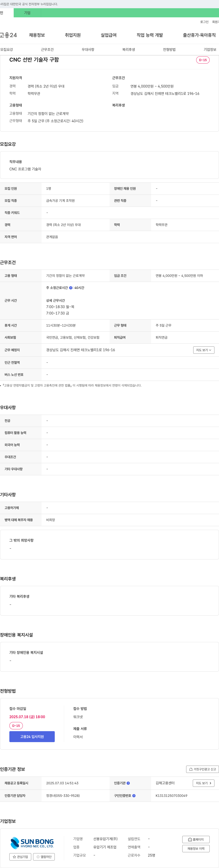Screen dimensions: 219x868
Task: Select the job description CNC 프로그램 기술자
Action: 25,169
